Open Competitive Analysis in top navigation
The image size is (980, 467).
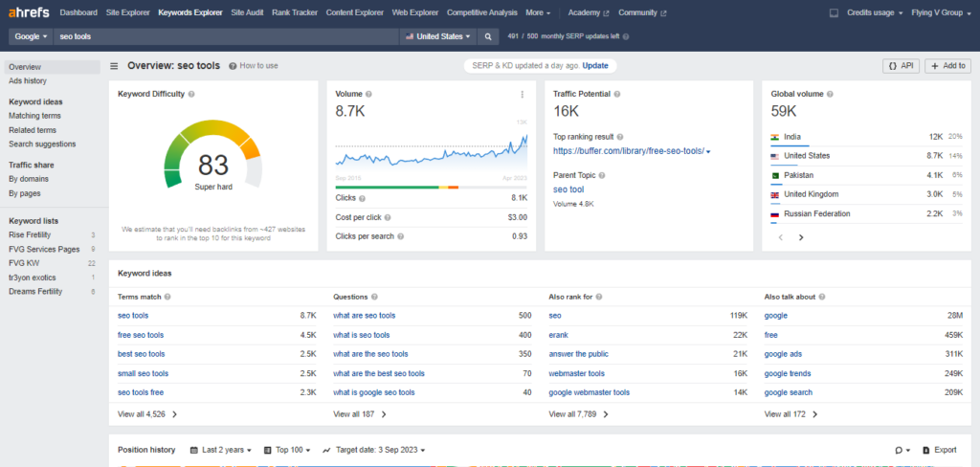pyautogui.click(x=482, y=12)
